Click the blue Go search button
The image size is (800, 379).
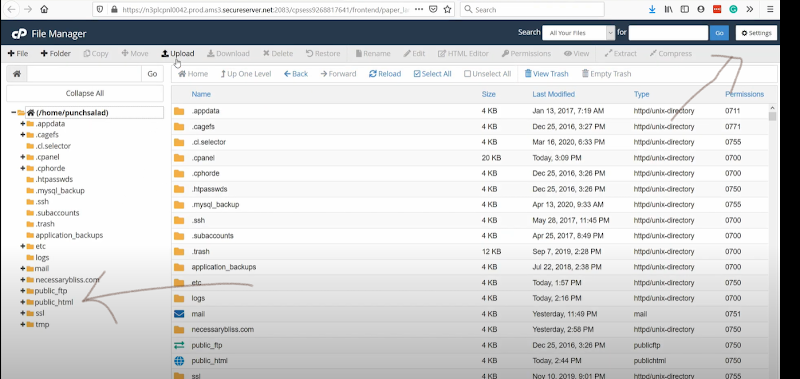[x=719, y=33]
